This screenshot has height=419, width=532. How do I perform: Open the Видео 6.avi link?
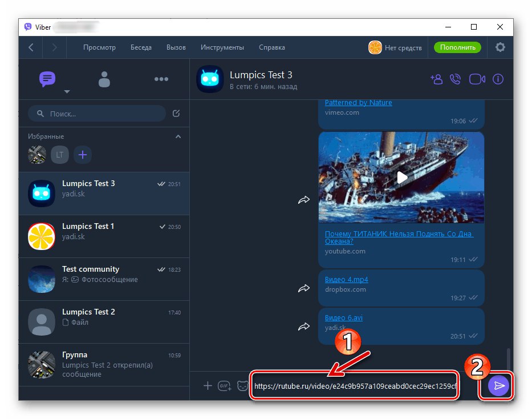(344, 318)
